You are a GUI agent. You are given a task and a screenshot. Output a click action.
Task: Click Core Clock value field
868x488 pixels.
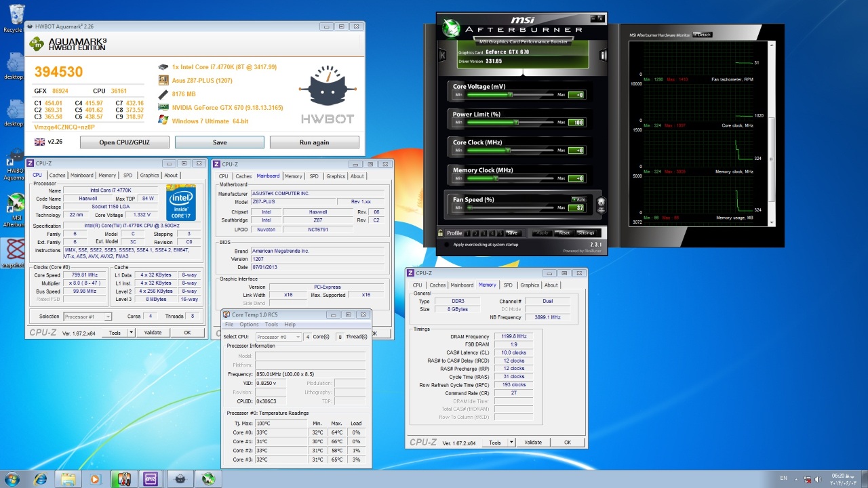tap(576, 150)
